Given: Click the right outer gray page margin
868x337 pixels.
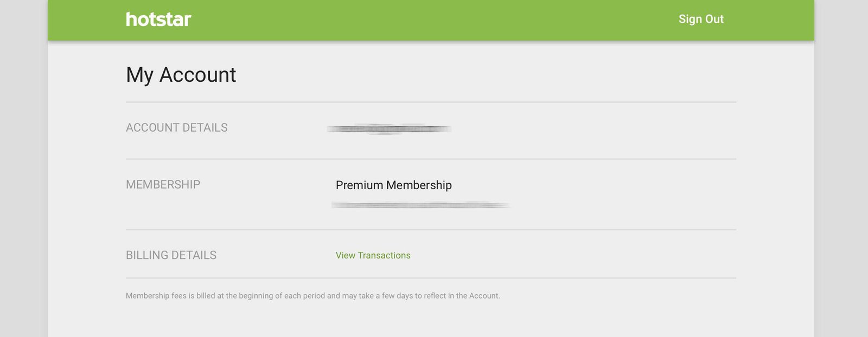Looking at the screenshot, I should (x=841, y=168).
